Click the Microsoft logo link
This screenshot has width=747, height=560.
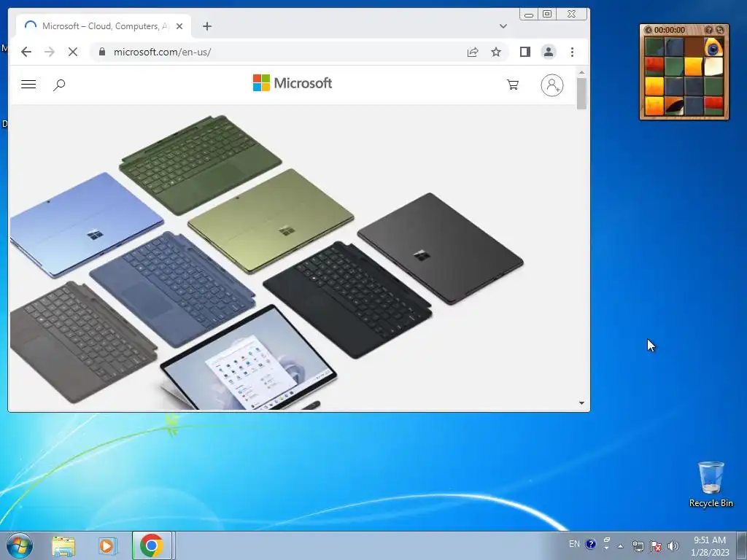292,83
